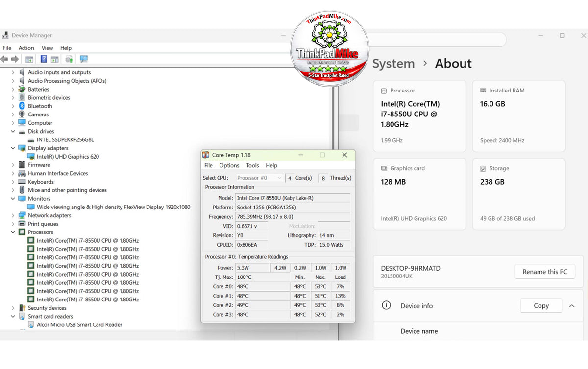This screenshot has width=588, height=369.
Task: Open the Installed RAM card showing 16.0 GB
Action: click(518, 116)
